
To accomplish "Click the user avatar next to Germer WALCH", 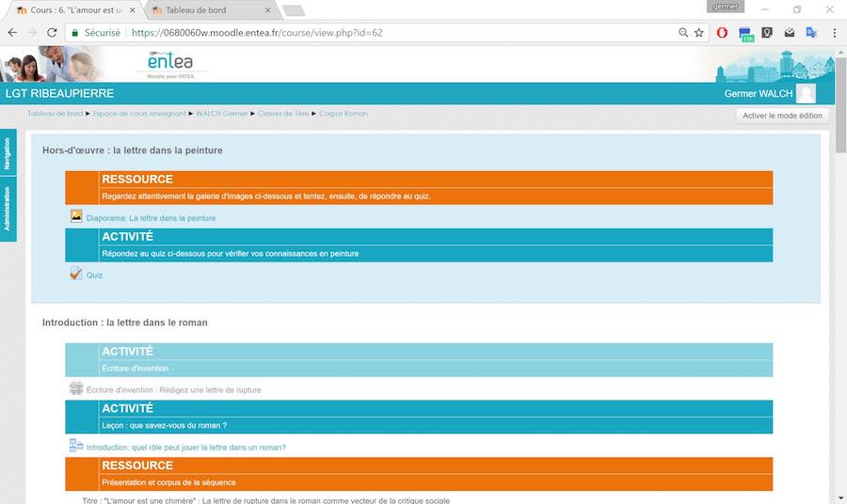I will coord(806,93).
